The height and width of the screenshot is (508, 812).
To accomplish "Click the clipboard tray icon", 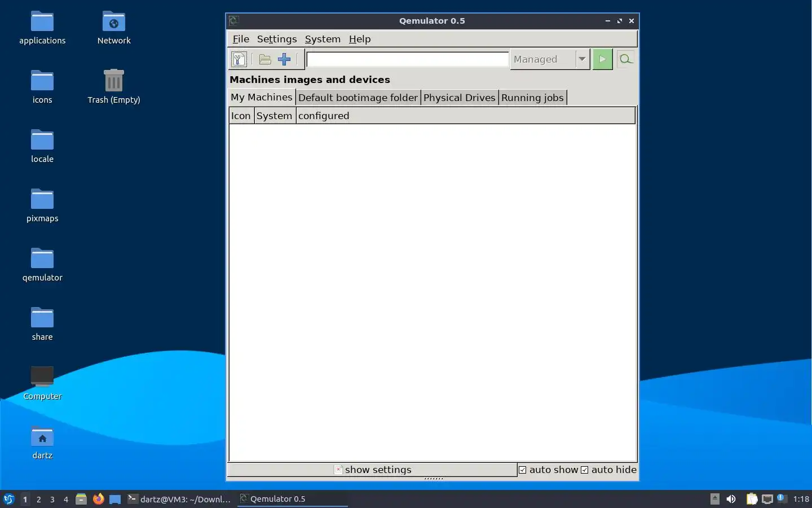I will (x=752, y=499).
